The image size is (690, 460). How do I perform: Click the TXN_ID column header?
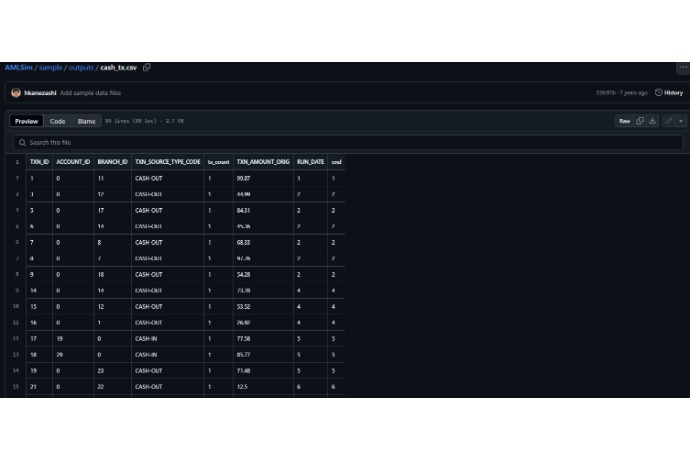[39, 162]
